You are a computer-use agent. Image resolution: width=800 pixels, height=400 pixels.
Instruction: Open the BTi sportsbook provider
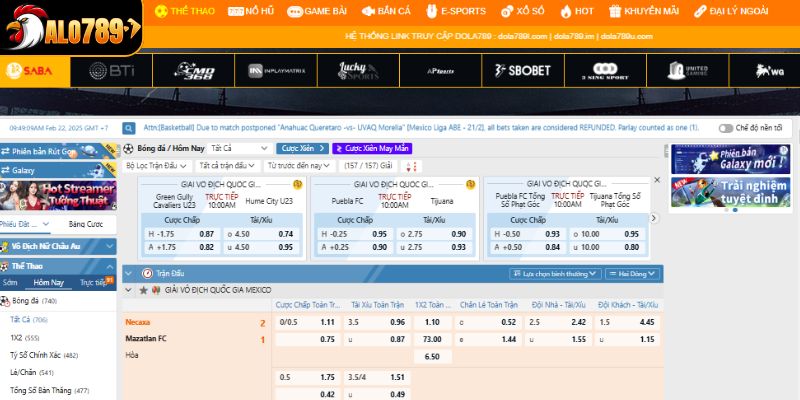(112, 71)
